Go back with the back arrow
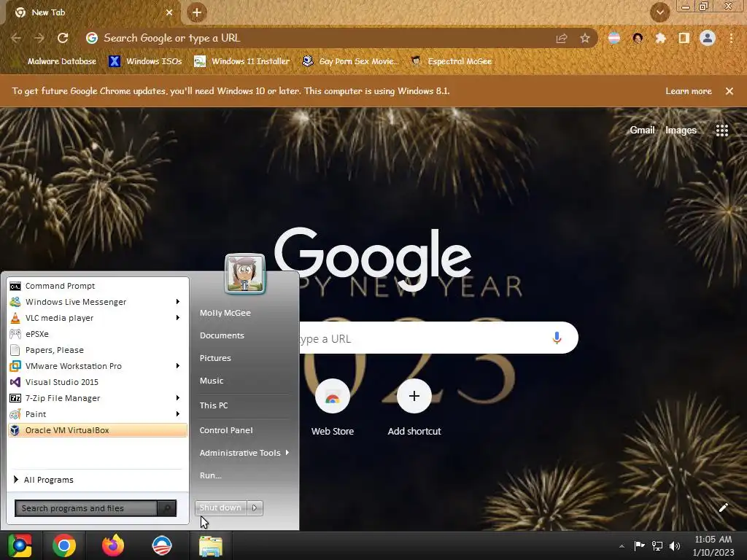 [16, 38]
